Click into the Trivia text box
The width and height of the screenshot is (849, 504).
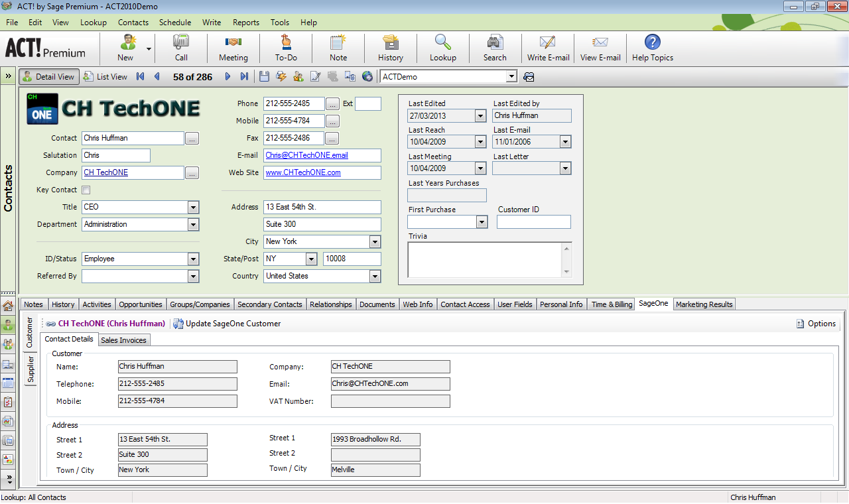(485, 259)
